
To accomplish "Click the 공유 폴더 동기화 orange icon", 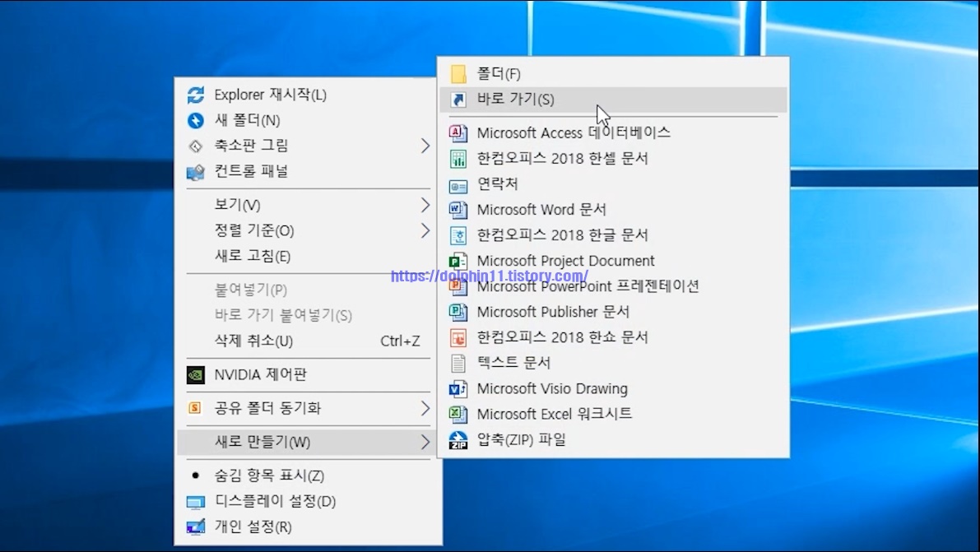I will tap(195, 408).
